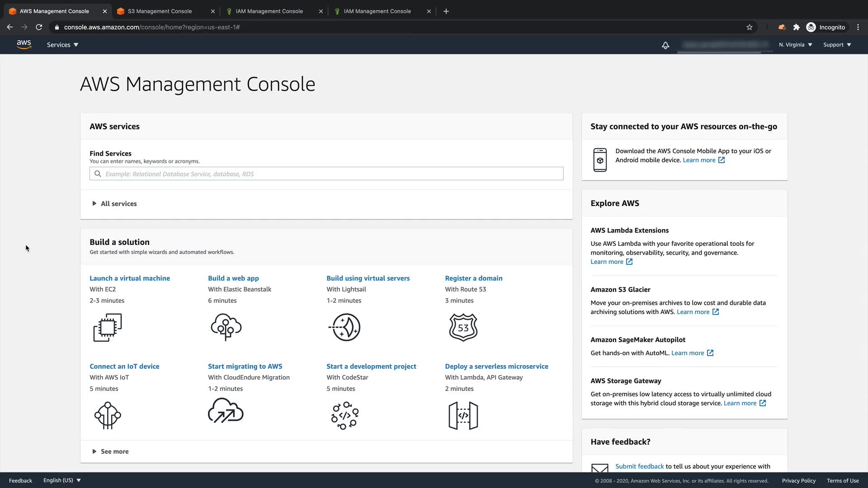Click the Lightsail compass icon

click(x=344, y=327)
